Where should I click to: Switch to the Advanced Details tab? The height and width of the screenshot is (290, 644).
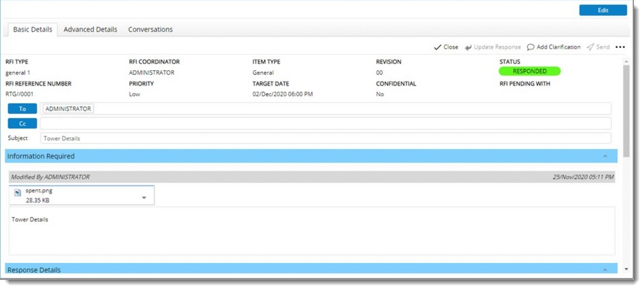pos(90,30)
